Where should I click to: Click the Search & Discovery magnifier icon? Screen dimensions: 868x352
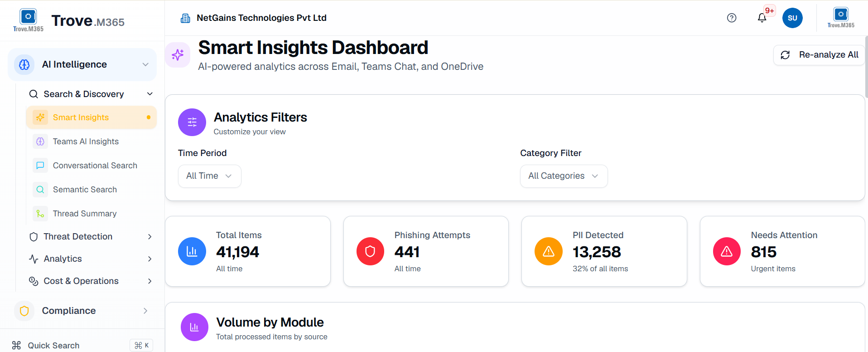[34, 94]
